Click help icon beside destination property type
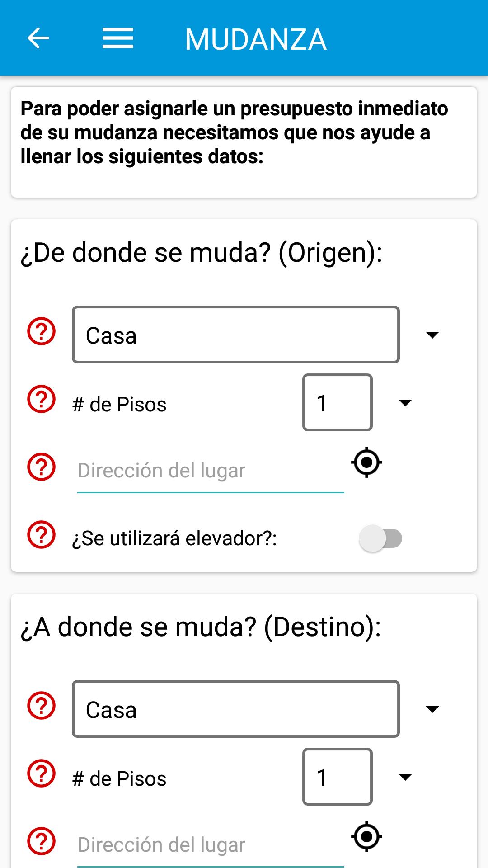 pos(42,706)
